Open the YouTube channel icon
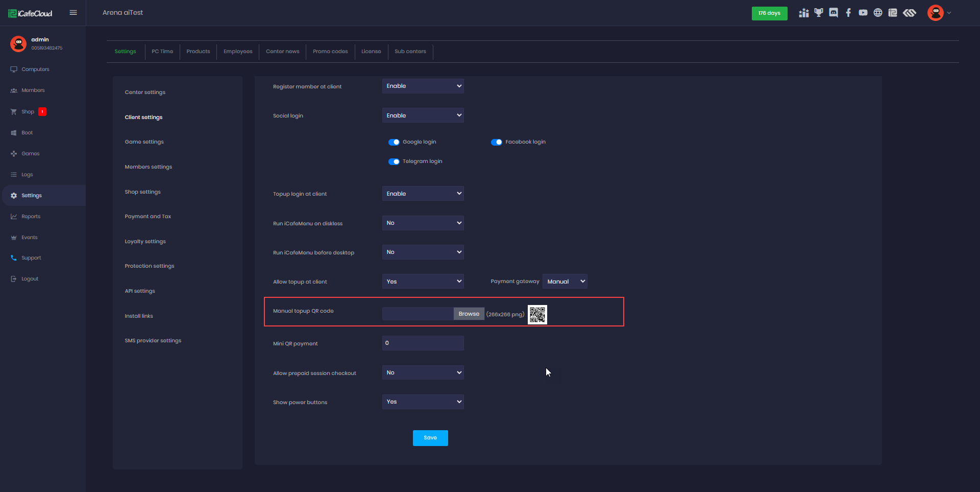980x492 pixels. (863, 13)
